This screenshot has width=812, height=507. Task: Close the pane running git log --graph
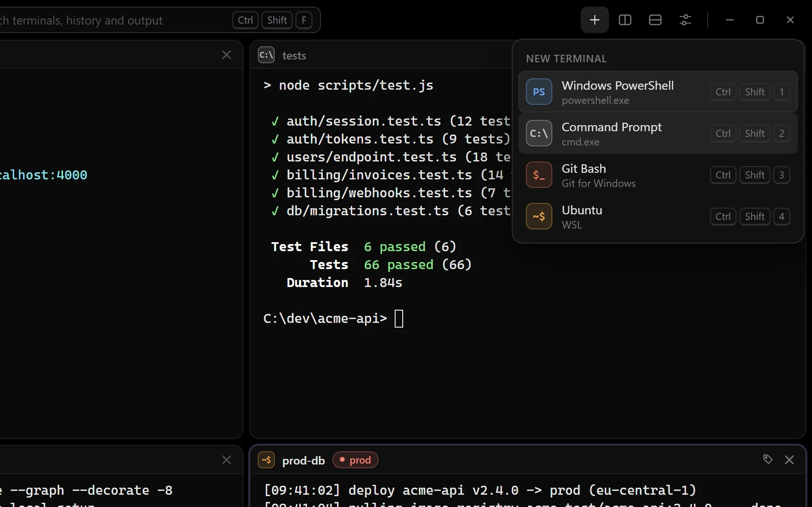[227, 460]
